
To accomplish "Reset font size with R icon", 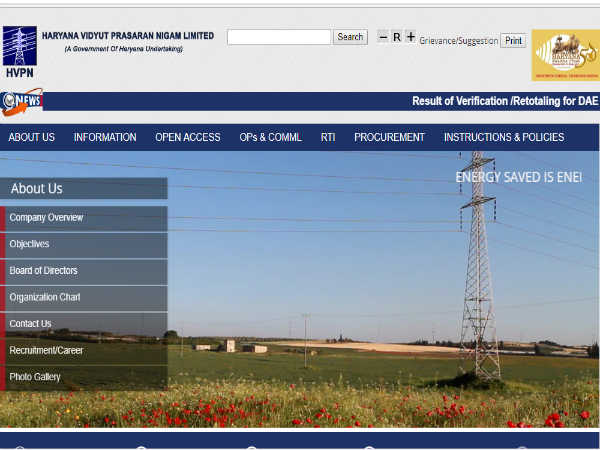I will pyautogui.click(x=396, y=37).
